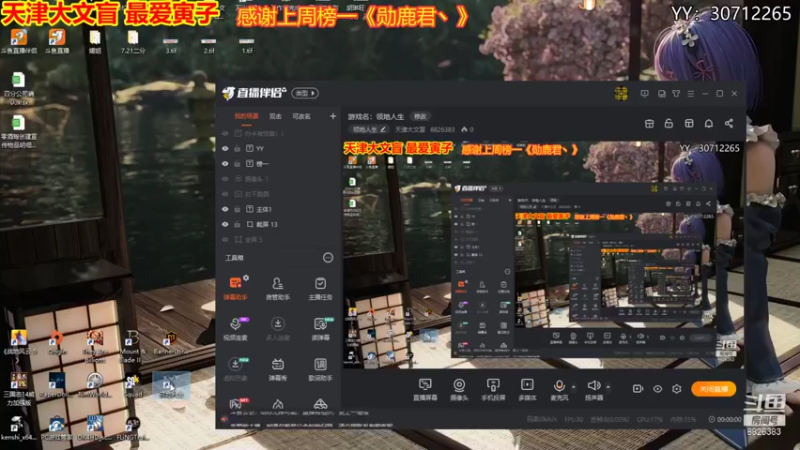This screenshot has height=450, width=800.
Task: Add 直播屏幕 screen source
Action: 425,390
